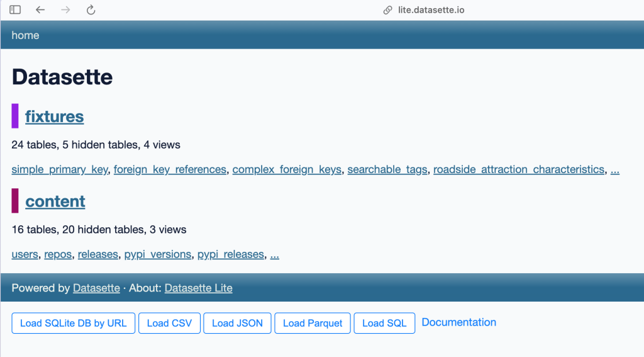
Task: Follow the Datasette Lite footer link
Action: (x=198, y=288)
